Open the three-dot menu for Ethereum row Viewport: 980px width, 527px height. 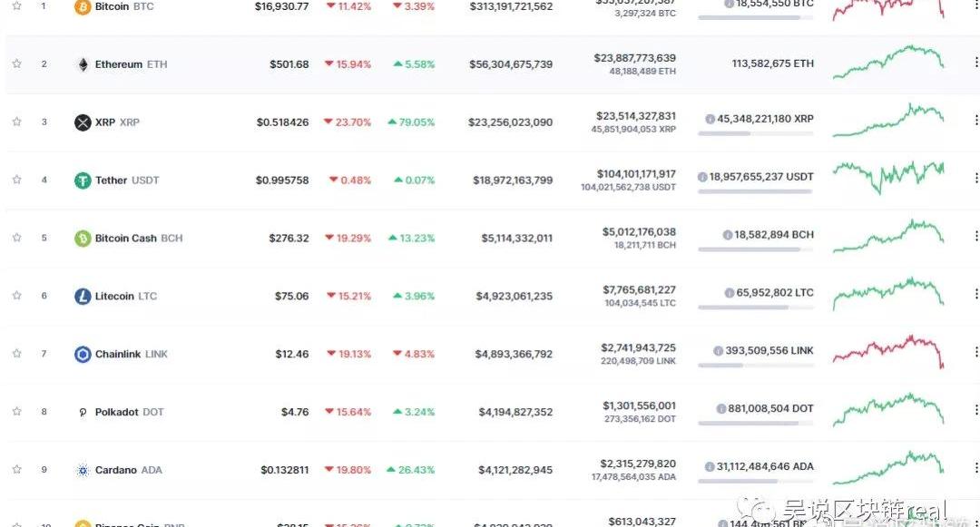pyautogui.click(x=975, y=63)
